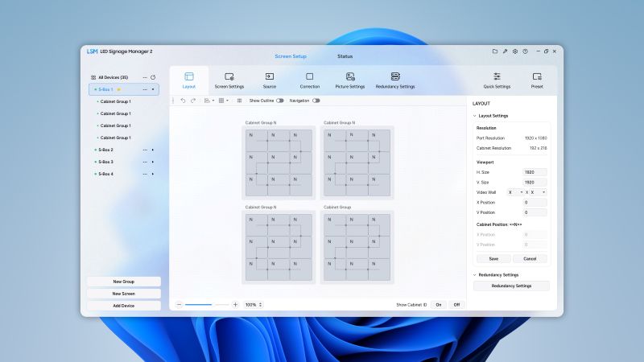Switch to the Status tab
This screenshot has width=644, height=362.
tap(345, 56)
